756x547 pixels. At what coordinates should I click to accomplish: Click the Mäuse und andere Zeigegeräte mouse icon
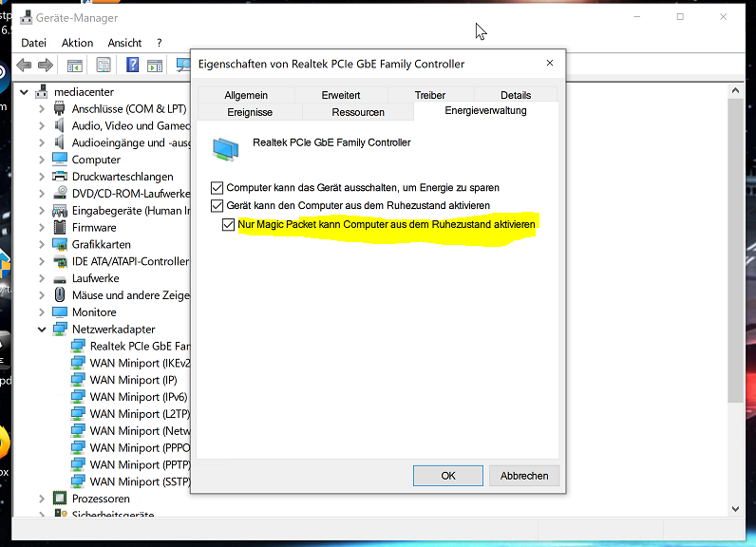(x=60, y=294)
